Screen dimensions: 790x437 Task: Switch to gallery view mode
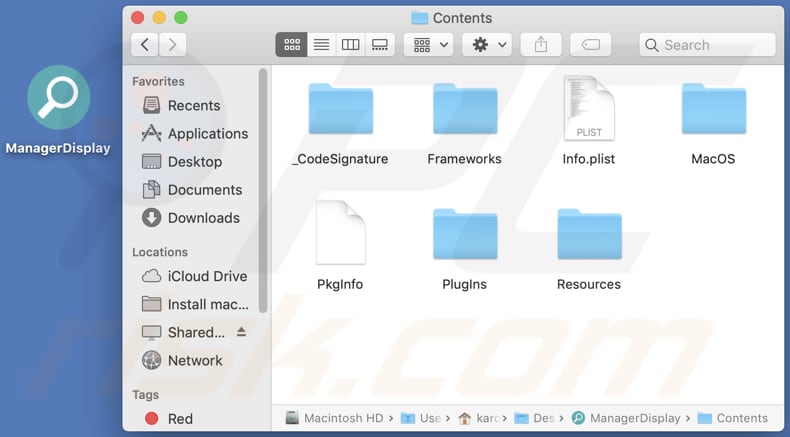point(379,45)
